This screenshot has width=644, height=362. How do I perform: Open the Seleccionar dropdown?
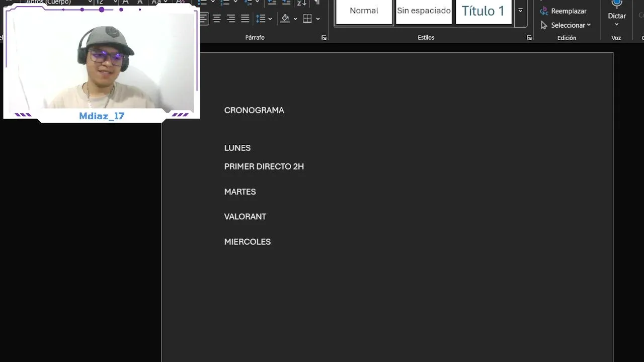click(566, 25)
